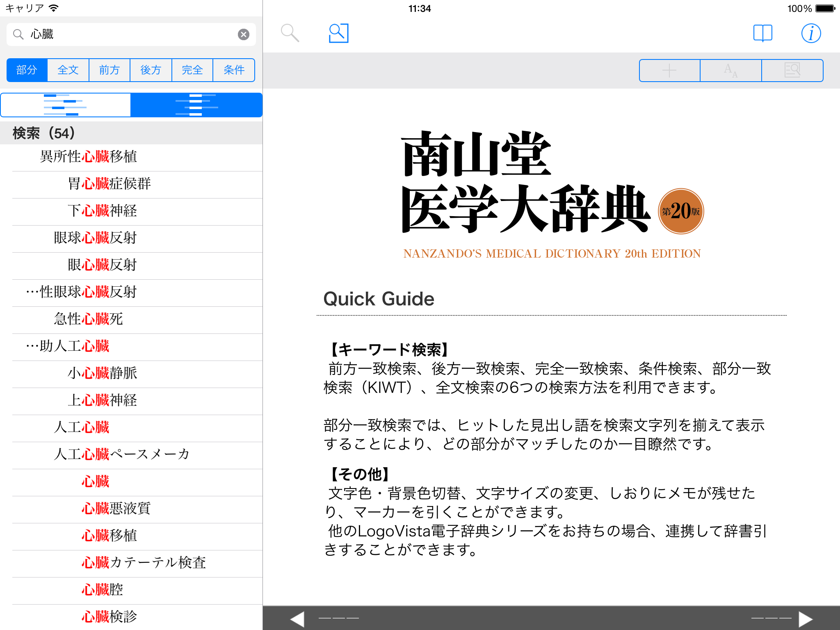Switch to keyword-aligned result list view
Screen dimensions: 840x630
coord(196,105)
